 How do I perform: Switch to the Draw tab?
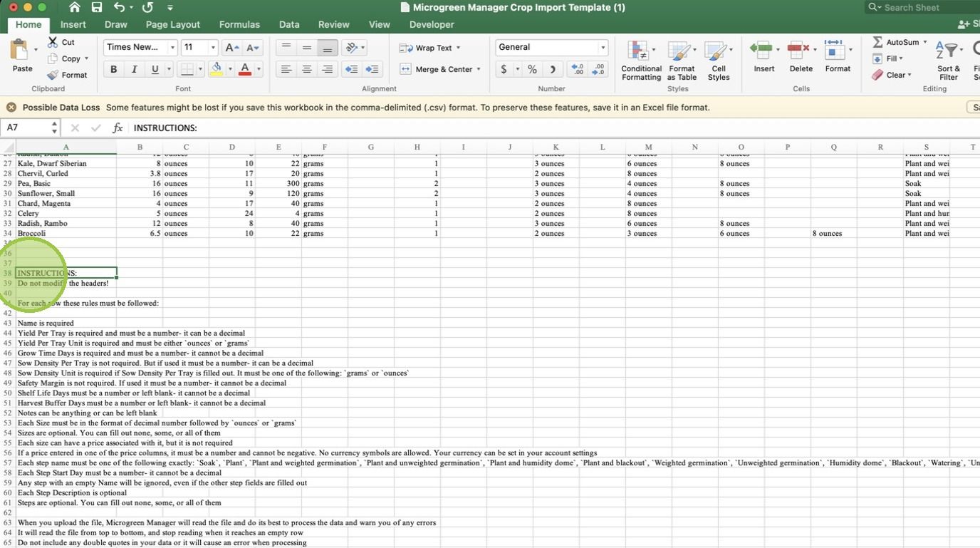click(115, 24)
